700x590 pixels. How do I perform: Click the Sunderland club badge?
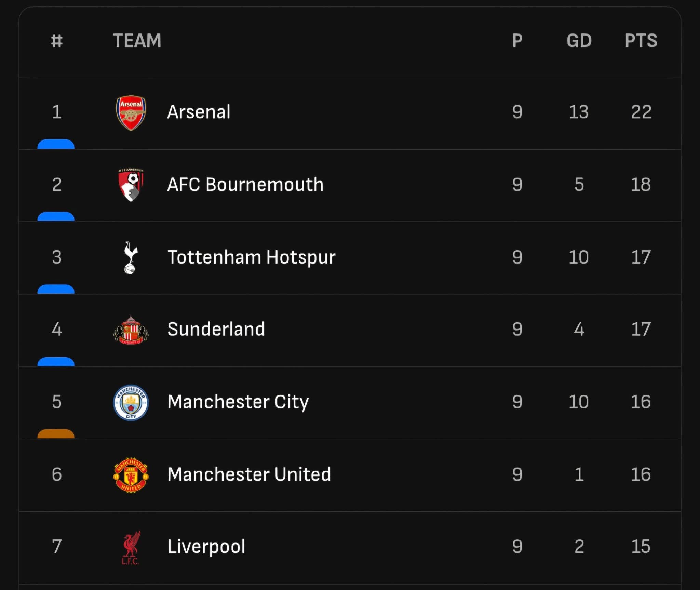click(131, 330)
